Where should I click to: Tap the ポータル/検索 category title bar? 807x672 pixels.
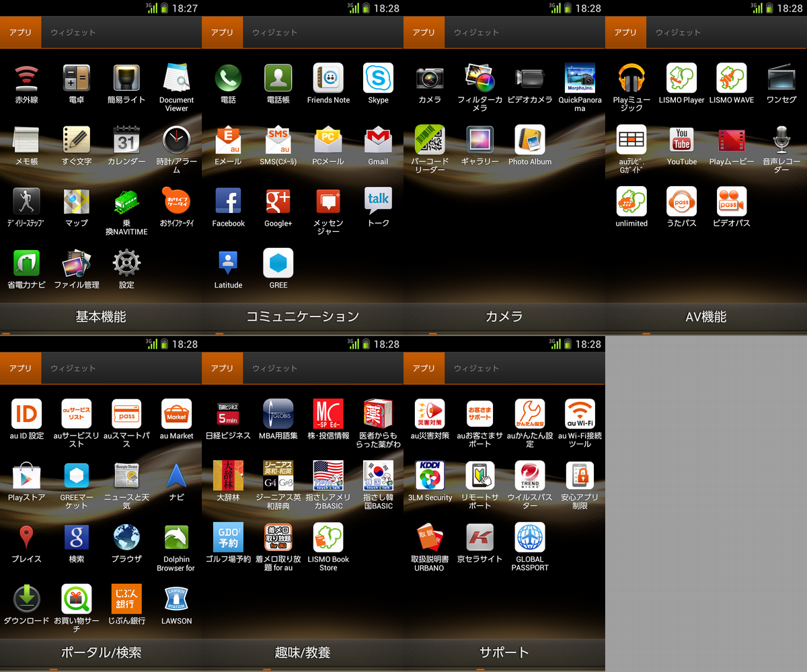coord(101,652)
